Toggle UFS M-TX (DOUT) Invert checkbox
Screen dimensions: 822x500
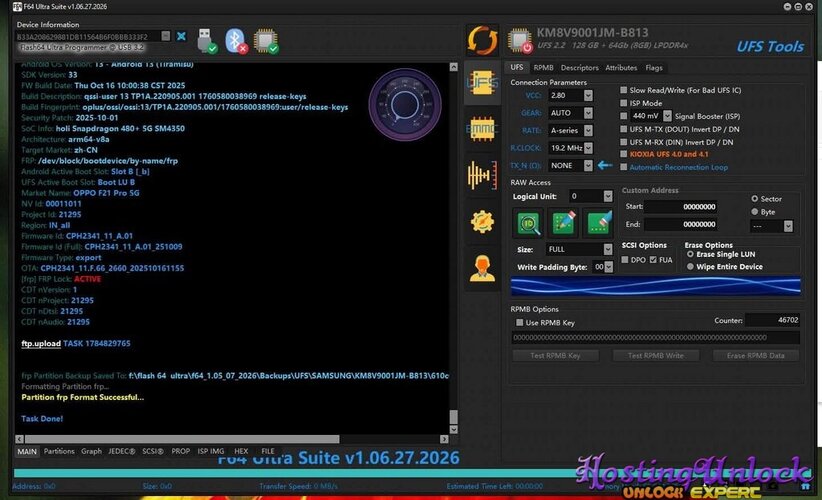(x=623, y=129)
